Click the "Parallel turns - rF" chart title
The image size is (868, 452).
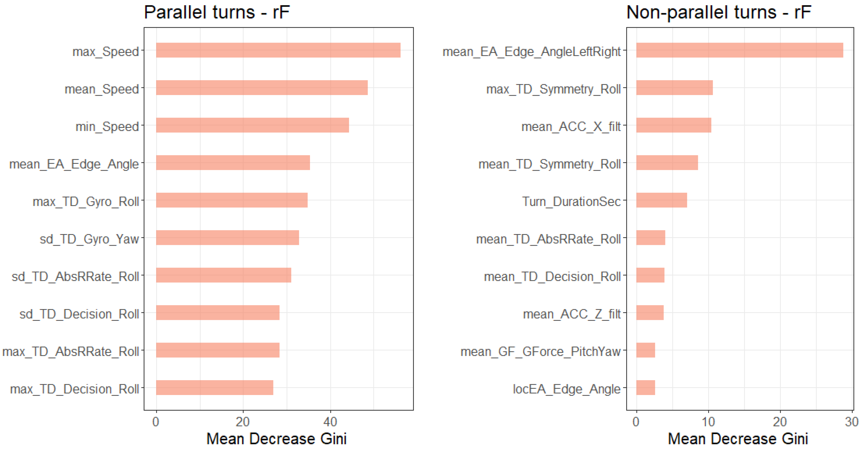tap(217, 13)
